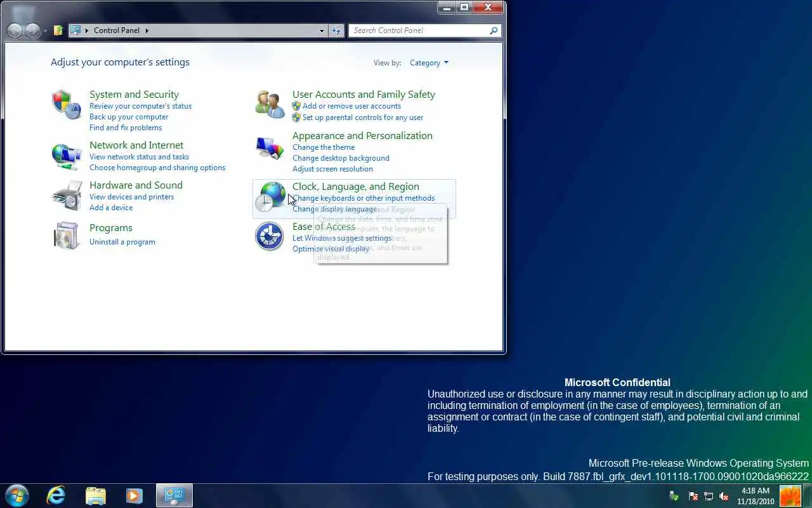This screenshot has height=508, width=812.
Task: Open the recent pages dropdown arrow
Action: pos(45,31)
